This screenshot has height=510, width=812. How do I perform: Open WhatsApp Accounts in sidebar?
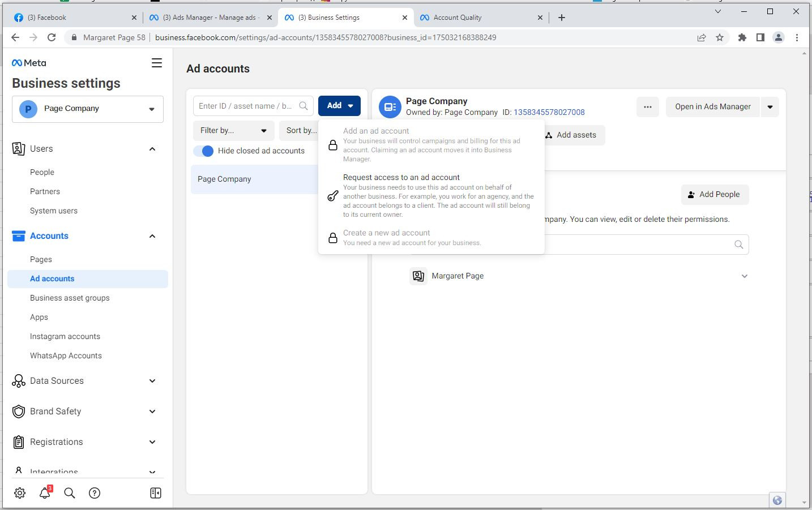pyautogui.click(x=66, y=355)
